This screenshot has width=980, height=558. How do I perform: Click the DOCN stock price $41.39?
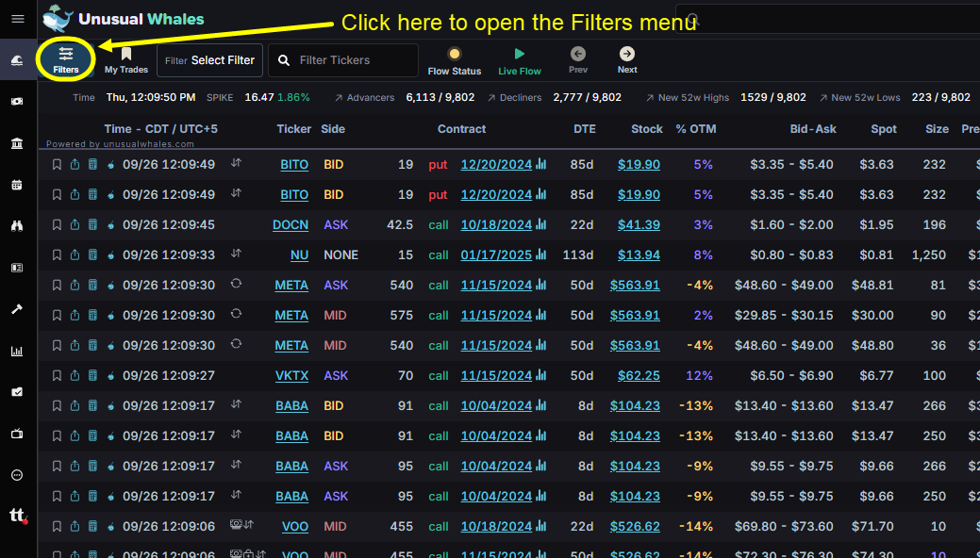(x=639, y=225)
